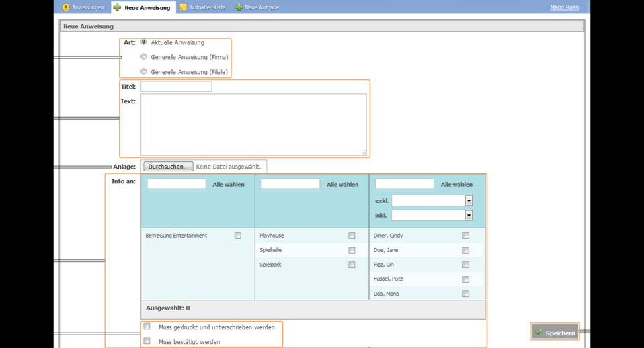Tick checkbox for Diner, Cindy

tap(466, 236)
